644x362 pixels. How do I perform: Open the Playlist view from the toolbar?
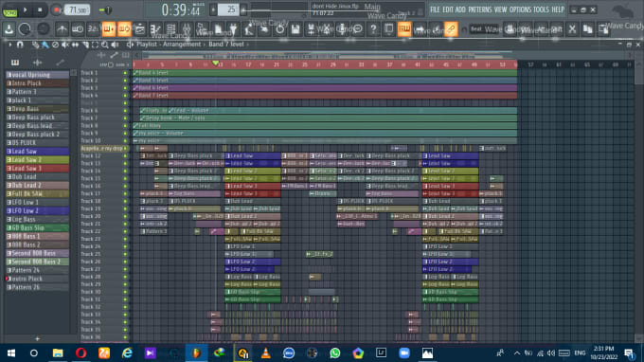pos(139,29)
